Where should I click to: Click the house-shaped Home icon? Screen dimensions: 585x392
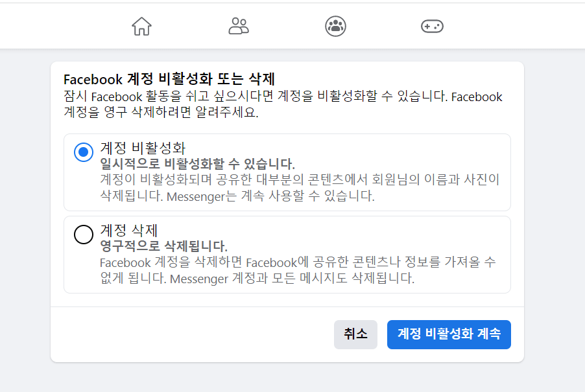(x=141, y=26)
